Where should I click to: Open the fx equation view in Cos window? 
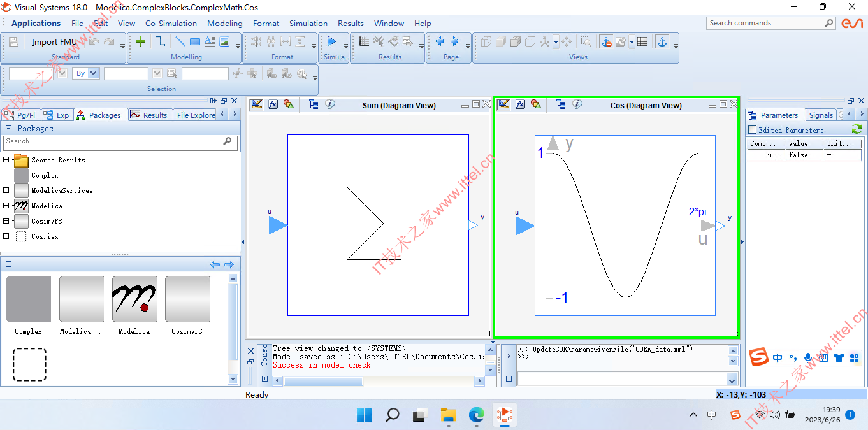tap(521, 104)
